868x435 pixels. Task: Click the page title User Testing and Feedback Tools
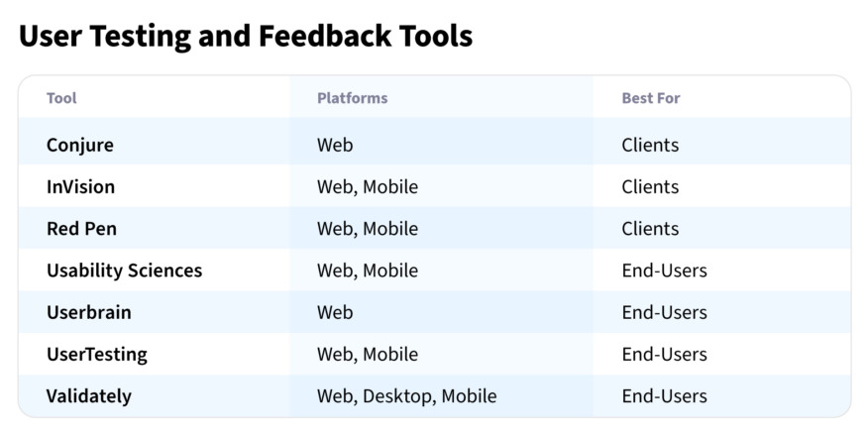click(x=246, y=36)
